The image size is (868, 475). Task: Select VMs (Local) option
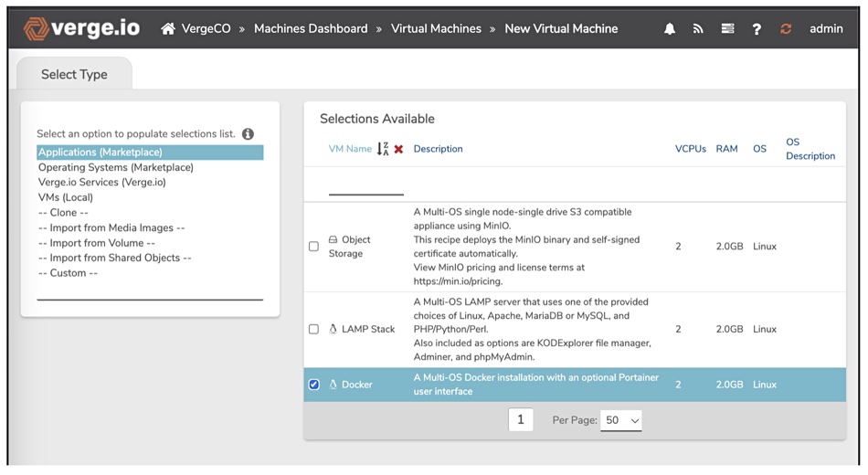point(65,197)
